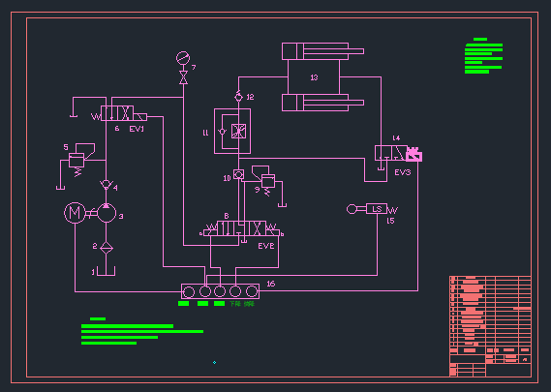The height and width of the screenshot is (392, 551).
Task: Select the green notes paragraph at bottom left
Action: point(142,331)
